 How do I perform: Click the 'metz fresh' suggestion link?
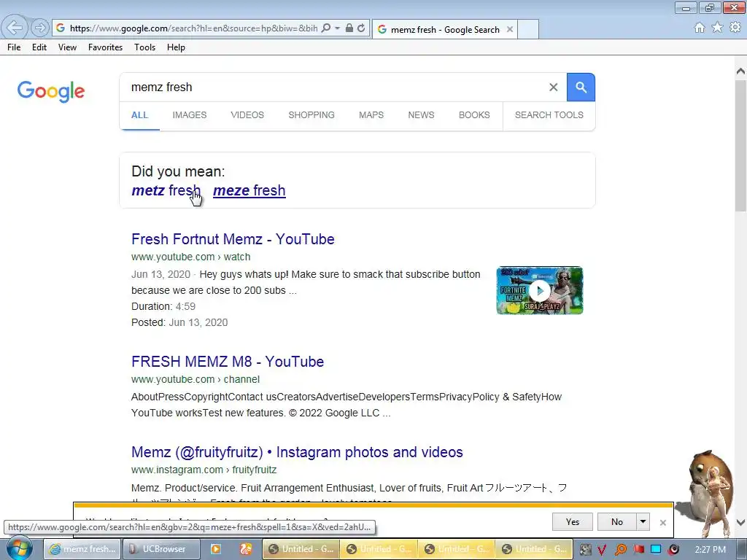click(166, 190)
